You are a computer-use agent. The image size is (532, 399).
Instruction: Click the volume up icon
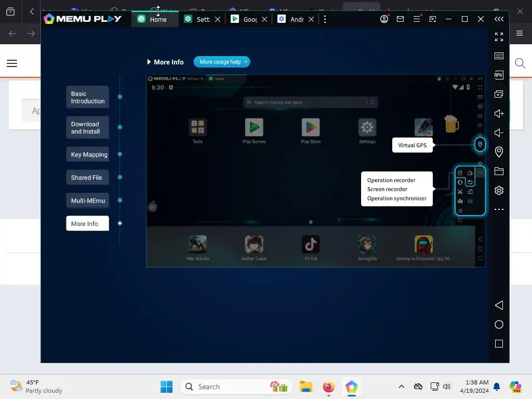[x=499, y=113]
